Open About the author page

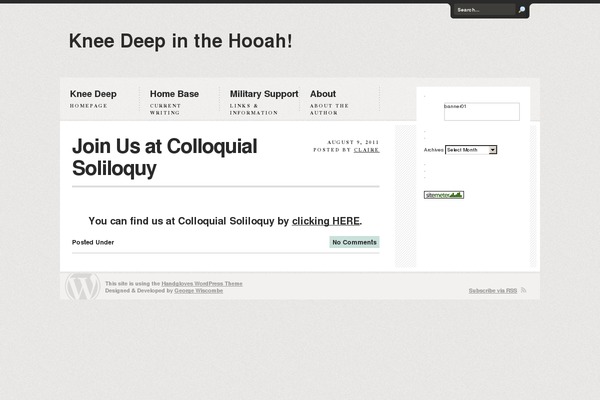tap(329, 102)
